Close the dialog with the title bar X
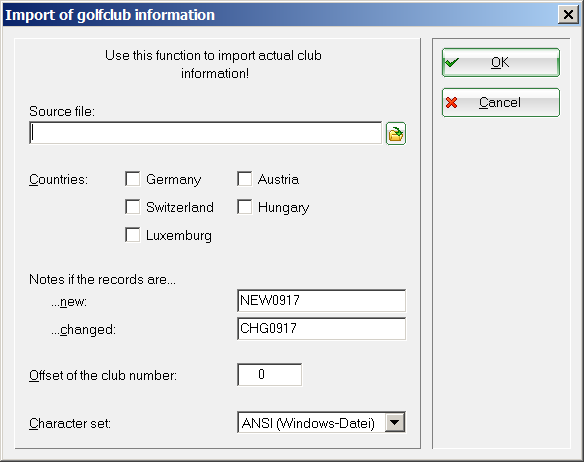 pos(568,15)
